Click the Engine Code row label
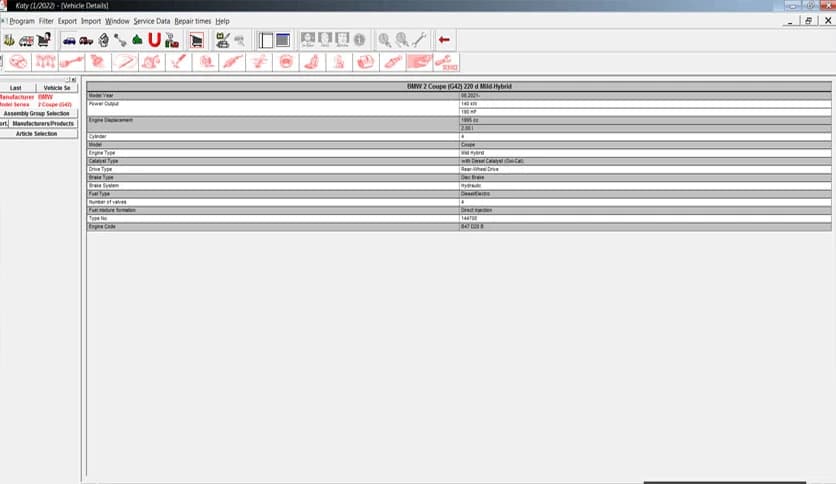This screenshot has height=484, width=836. click(x=102, y=227)
